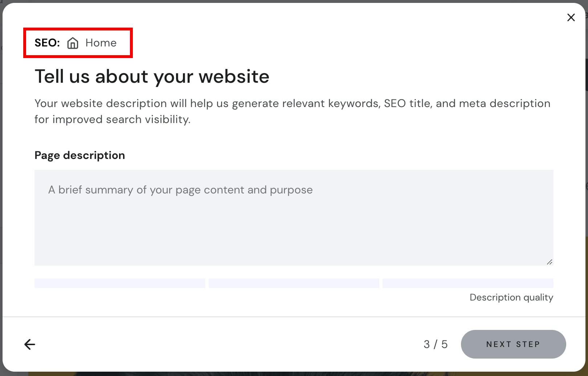Click empty space inside the description box
The width and height of the screenshot is (588, 376).
pyautogui.click(x=294, y=236)
